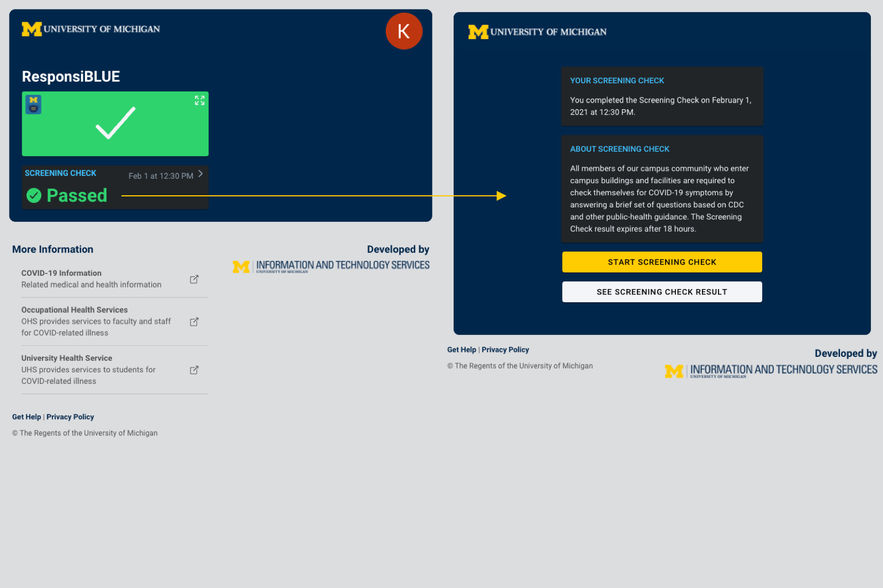Open the Occupational Health Services external link icon
The height and width of the screenshot is (588, 883).
click(x=194, y=322)
